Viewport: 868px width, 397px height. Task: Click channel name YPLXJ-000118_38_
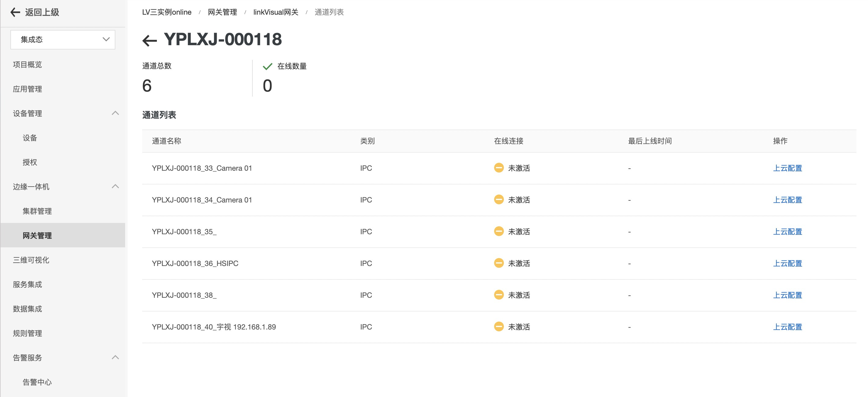[184, 295]
